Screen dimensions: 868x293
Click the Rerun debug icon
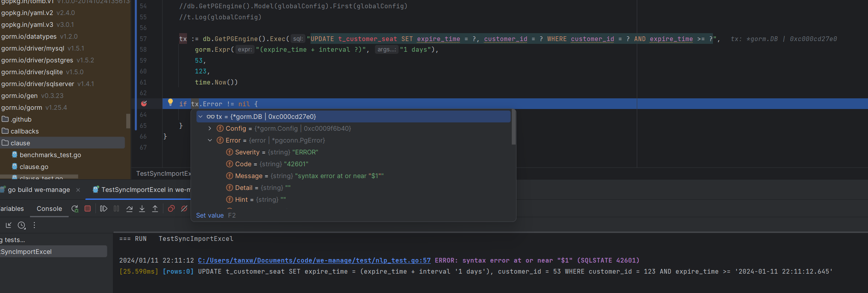pyautogui.click(x=75, y=209)
